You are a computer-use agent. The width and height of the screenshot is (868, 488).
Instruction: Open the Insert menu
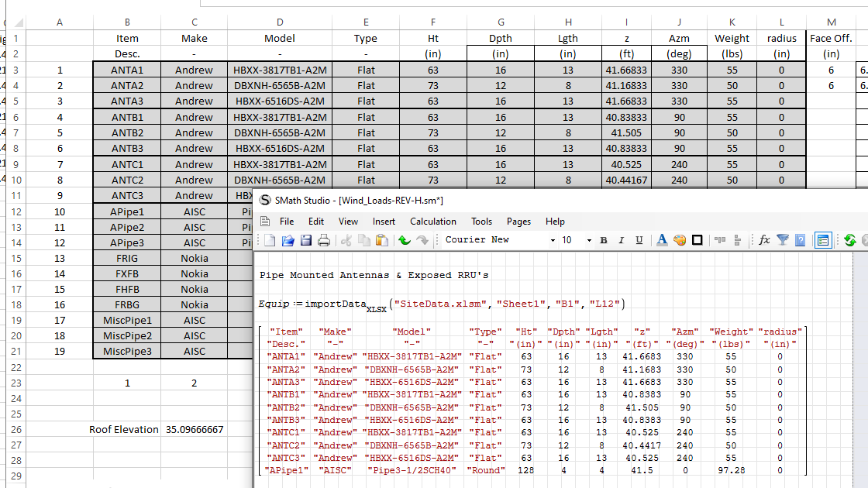(x=384, y=222)
